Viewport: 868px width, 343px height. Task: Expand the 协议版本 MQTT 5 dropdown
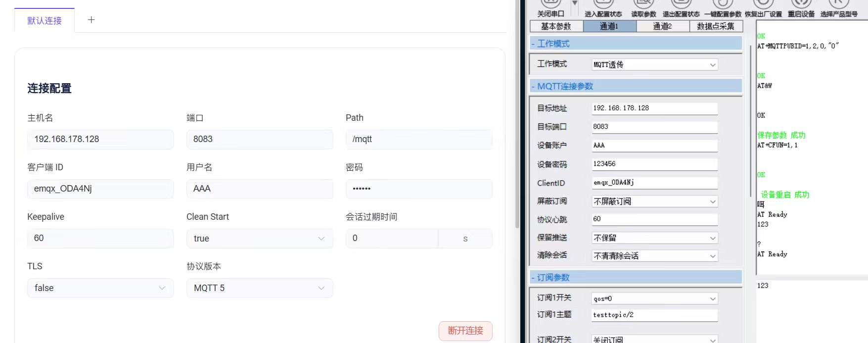tap(259, 288)
